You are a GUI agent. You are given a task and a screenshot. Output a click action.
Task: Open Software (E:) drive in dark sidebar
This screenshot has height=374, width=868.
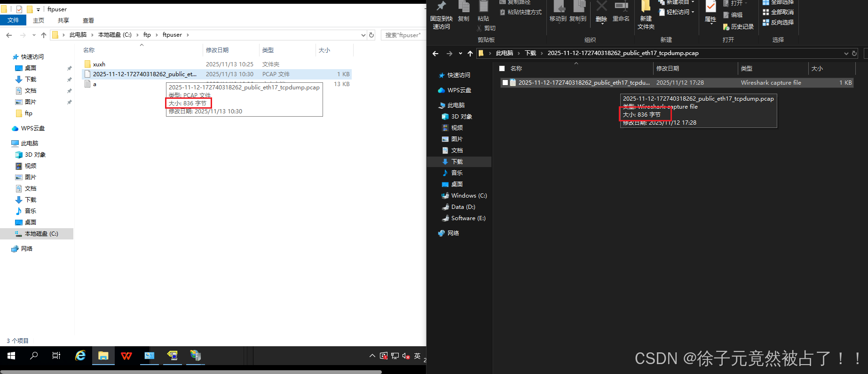[x=468, y=218]
